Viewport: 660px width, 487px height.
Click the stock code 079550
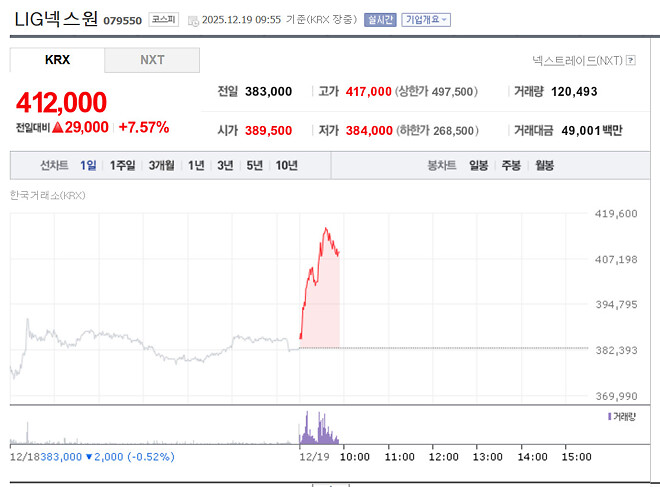pos(122,21)
